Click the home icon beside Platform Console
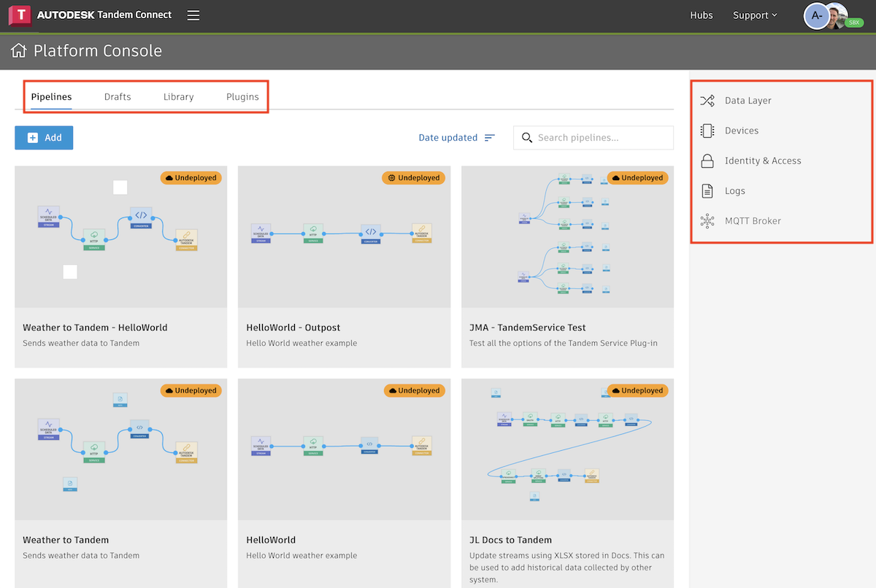Viewport: 876px width, 588px height. click(18, 51)
